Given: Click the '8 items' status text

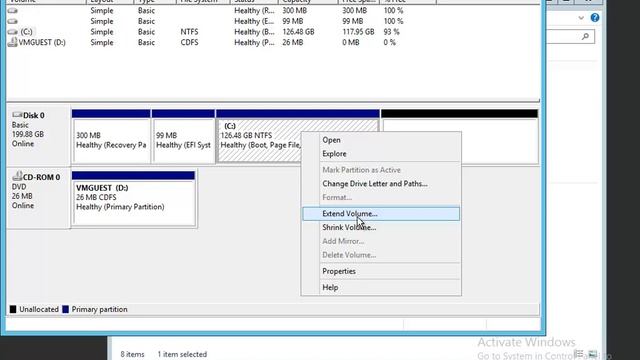Looking at the screenshot, I should (132, 354).
